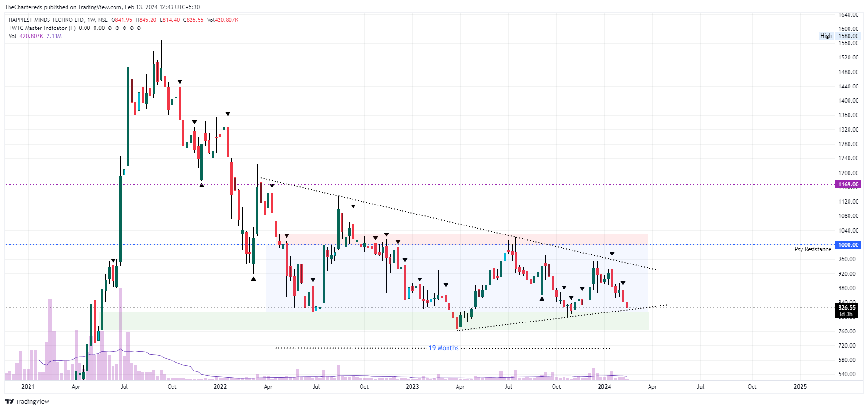
Task: Click the C826.55 close value
Action: [193, 20]
